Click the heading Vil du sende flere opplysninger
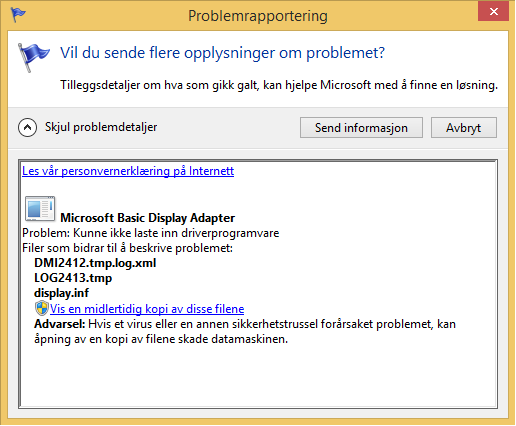 click(x=222, y=53)
